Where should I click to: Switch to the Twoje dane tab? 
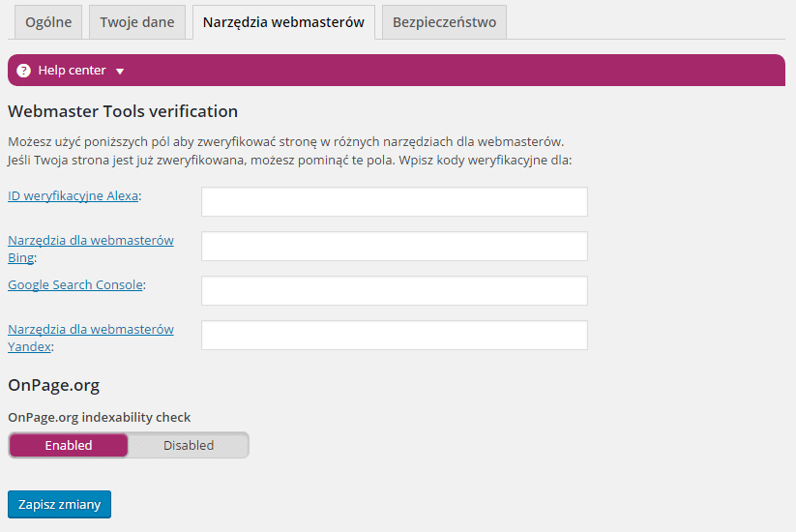(x=137, y=22)
